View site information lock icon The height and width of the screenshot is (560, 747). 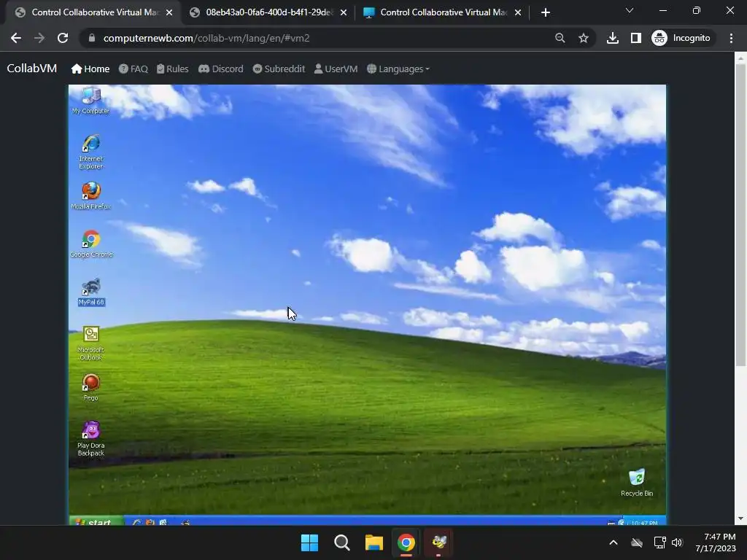[x=92, y=38]
